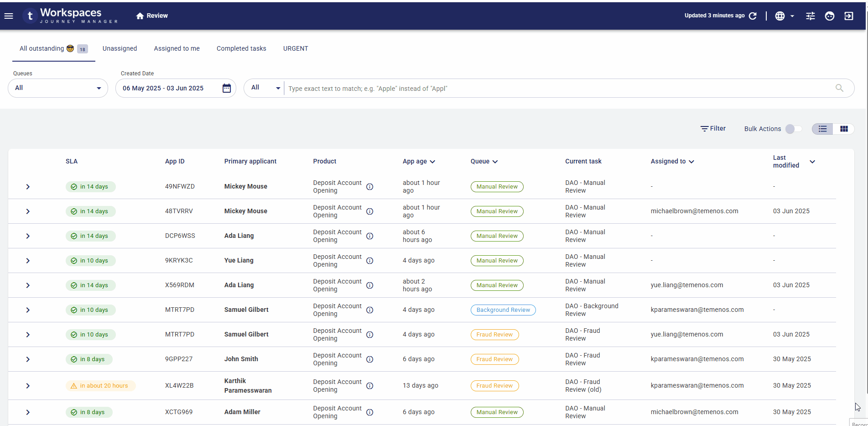Image resolution: width=868 pixels, height=426 pixels.
Task: Expand the row for app X569RDM
Action: click(28, 285)
